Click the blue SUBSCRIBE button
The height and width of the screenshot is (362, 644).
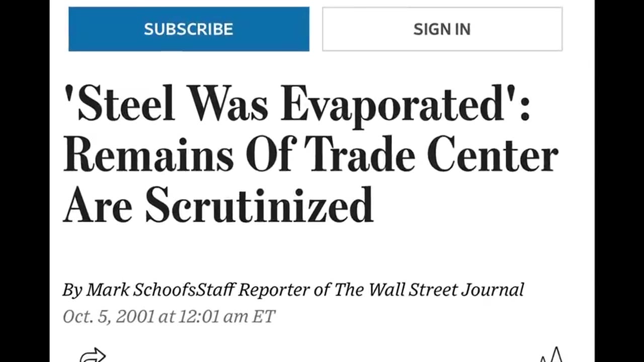[x=189, y=29]
